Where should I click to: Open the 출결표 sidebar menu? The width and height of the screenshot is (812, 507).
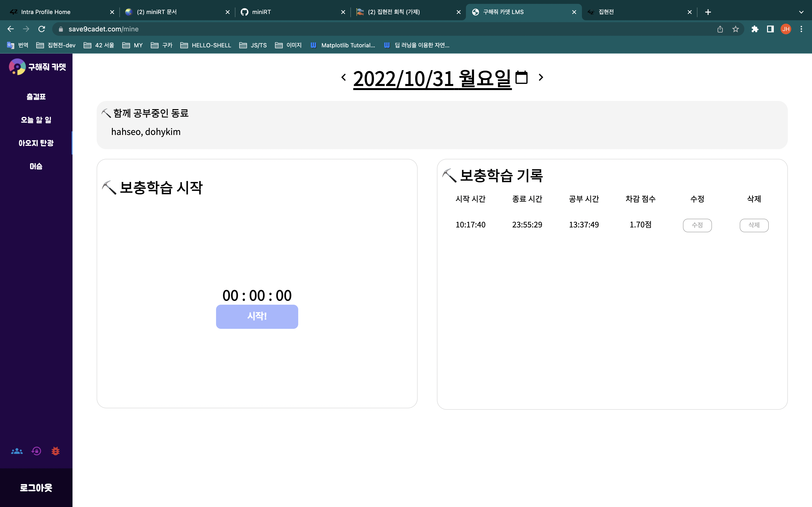click(36, 97)
